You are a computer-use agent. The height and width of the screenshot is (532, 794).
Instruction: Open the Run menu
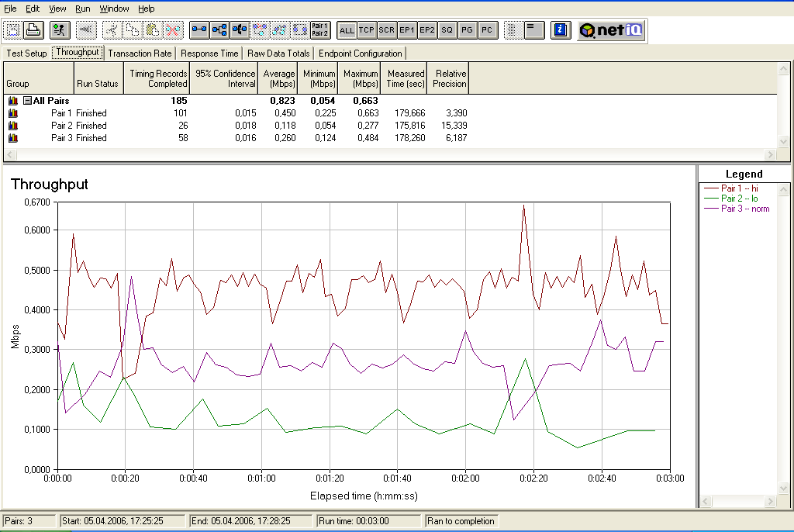(83, 9)
